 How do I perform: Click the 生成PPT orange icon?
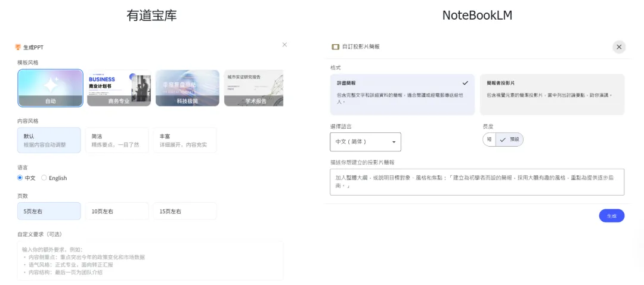coord(18,47)
